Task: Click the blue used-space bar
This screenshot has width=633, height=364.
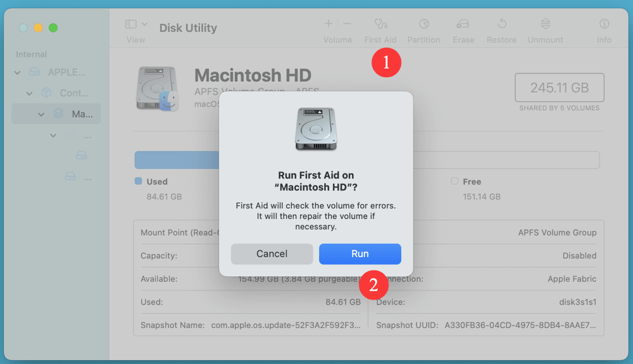Action: click(177, 160)
